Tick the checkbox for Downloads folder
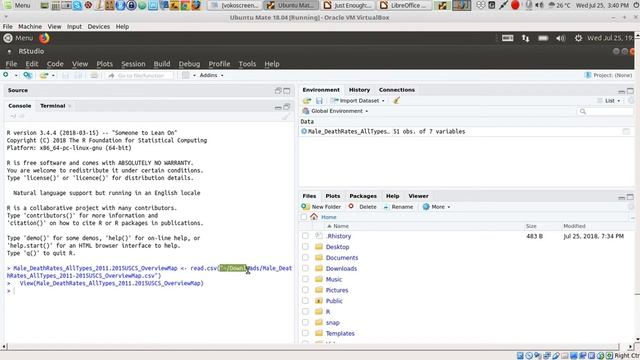 tap(305, 268)
